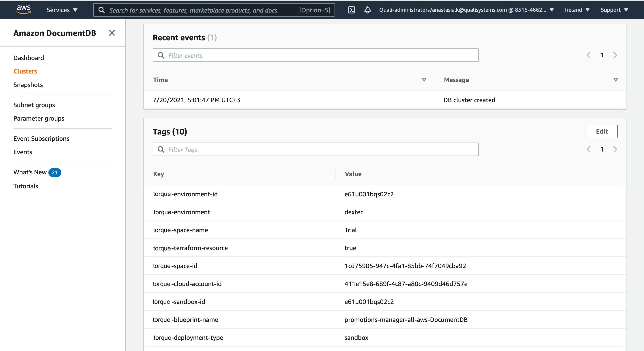The image size is (644, 351).
Task: Click the Tags (10) heading
Action: click(170, 132)
